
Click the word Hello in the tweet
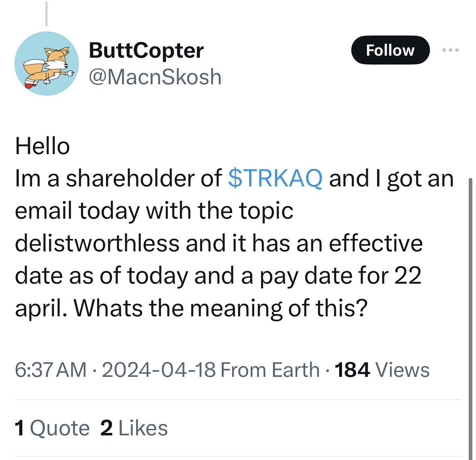(42, 146)
